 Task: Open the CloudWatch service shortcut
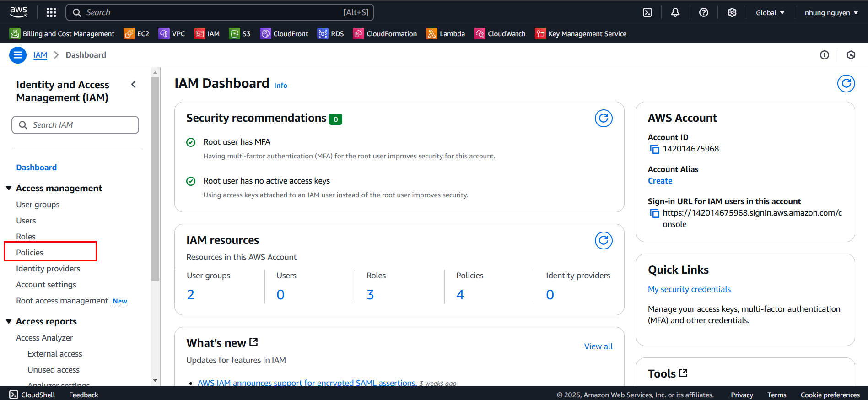500,33
